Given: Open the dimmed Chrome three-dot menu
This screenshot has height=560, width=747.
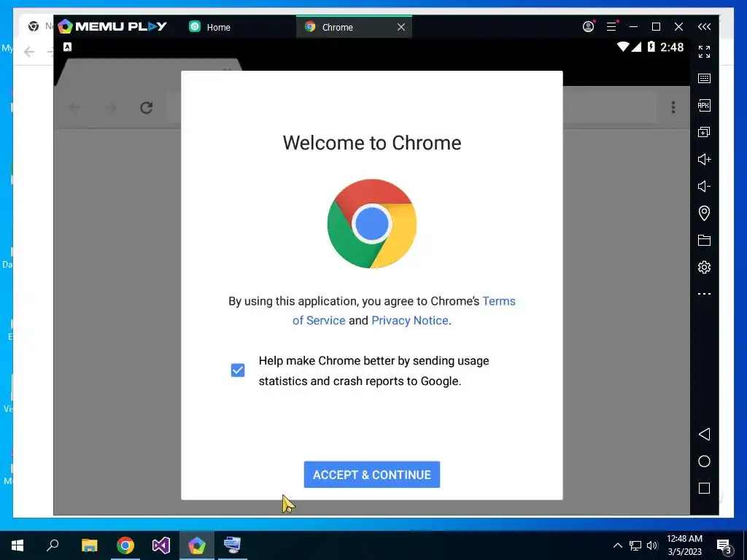Looking at the screenshot, I should (673, 107).
